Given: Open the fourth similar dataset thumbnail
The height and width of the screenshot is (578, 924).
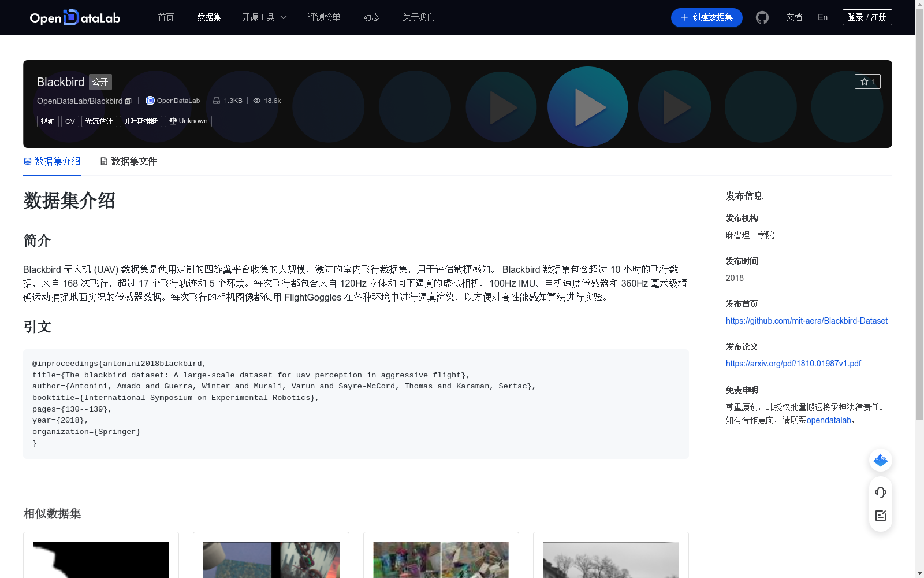Looking at the screenshot, I should (611, 560).
